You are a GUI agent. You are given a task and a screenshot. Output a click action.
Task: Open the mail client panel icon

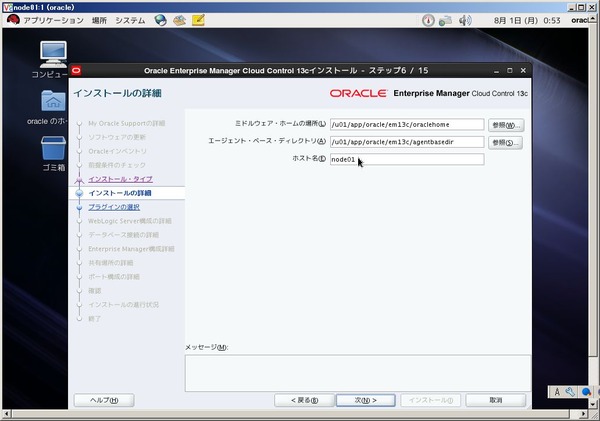[179, 20]
